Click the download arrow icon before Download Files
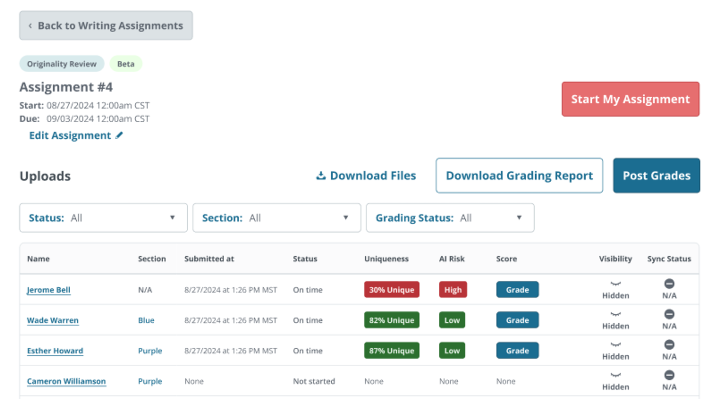 pyautogui.click(x=321, y=176)
